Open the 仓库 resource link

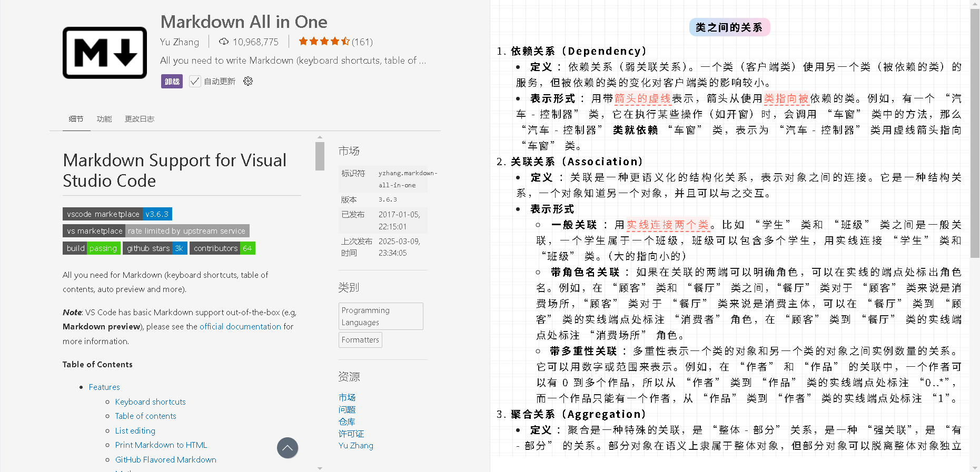pos(347,421)
